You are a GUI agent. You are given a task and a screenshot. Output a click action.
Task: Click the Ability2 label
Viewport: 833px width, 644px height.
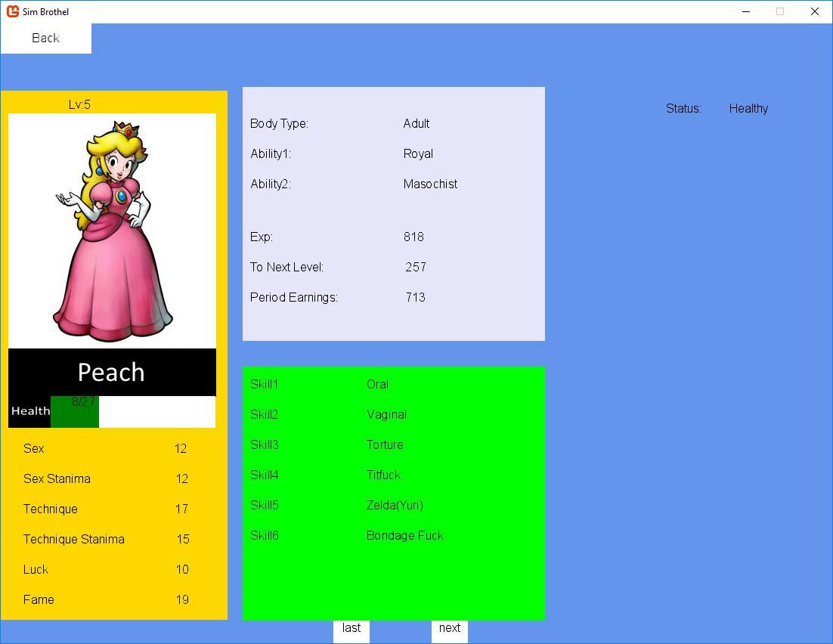coord(271,184)
